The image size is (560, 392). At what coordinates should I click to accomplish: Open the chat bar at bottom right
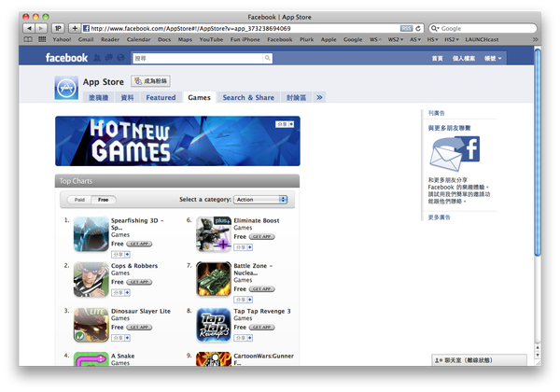pyautogui.click(x=479, y=360)
